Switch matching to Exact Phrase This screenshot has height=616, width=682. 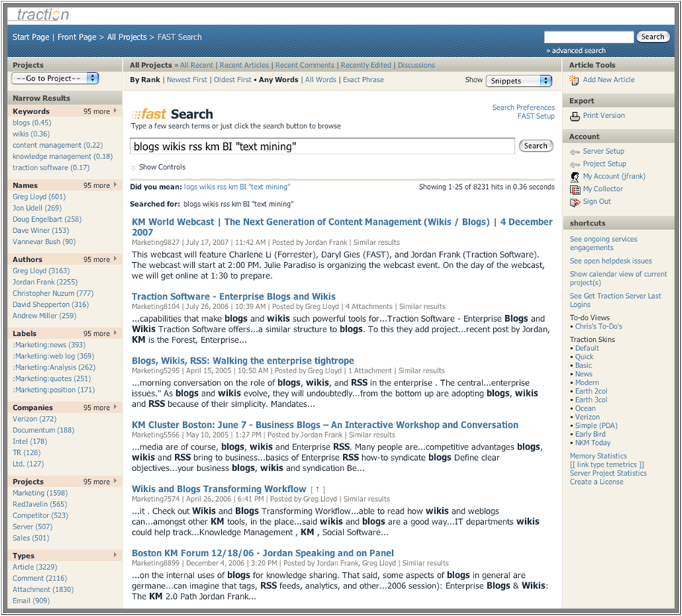pyautogui.click(x=363, y=80)
